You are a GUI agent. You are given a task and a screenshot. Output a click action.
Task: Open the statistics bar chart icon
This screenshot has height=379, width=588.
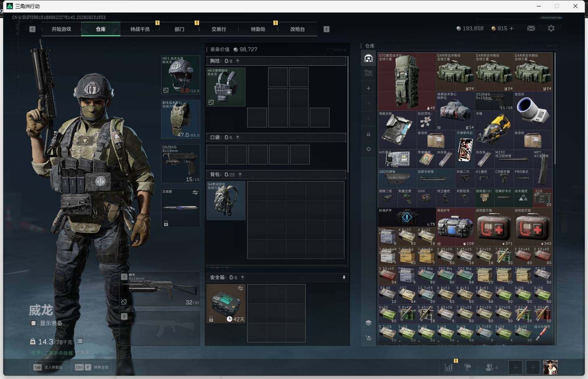click(x=449, y=367)
